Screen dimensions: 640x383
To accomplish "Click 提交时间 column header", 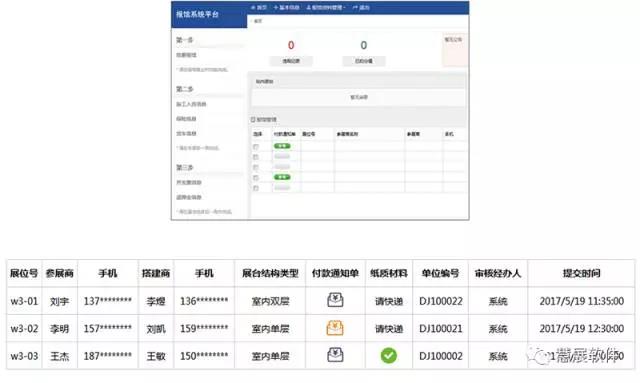I will 582,273.
